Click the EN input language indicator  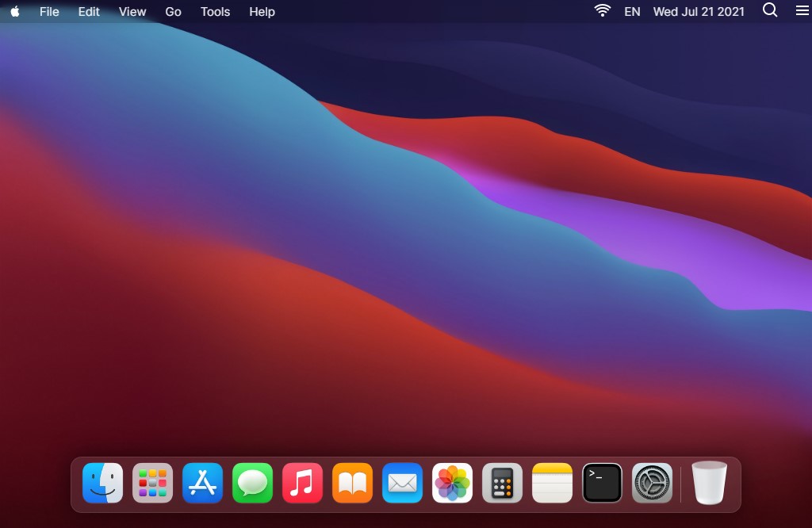click(632, 11)
